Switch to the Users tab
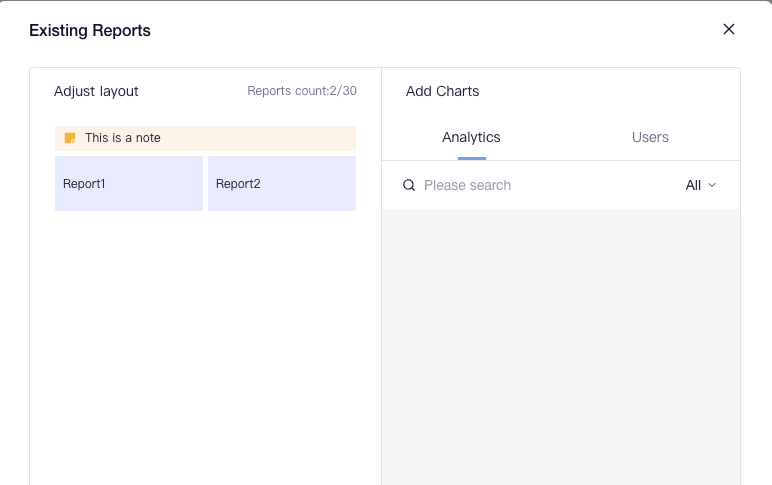 coord(650,137)
